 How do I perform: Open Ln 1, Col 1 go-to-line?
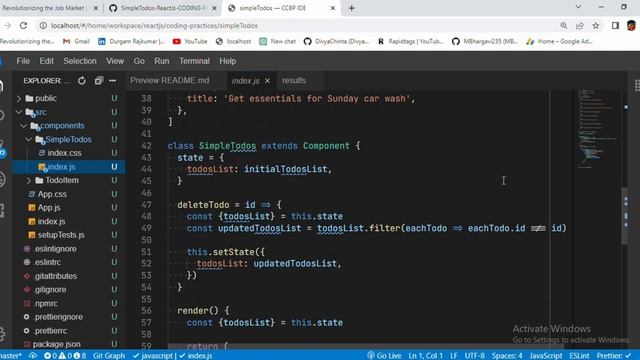pos(425,356)
